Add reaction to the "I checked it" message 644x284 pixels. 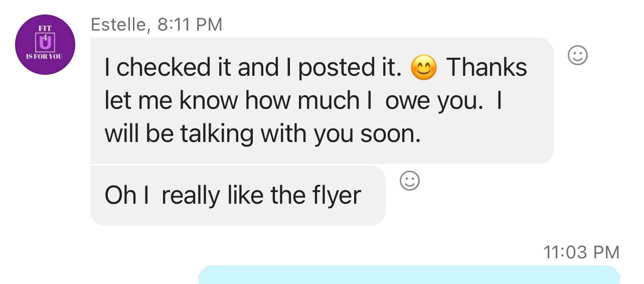coord(577,55)
